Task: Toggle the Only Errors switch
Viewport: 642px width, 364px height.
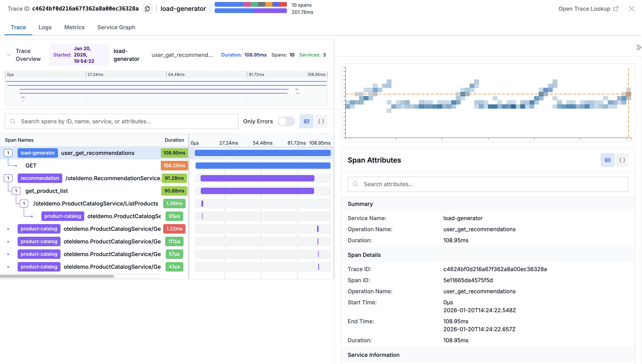Action: 286,122
